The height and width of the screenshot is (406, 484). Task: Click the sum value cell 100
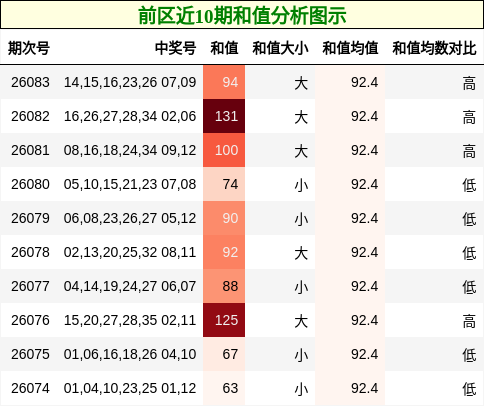click(224, 150)
